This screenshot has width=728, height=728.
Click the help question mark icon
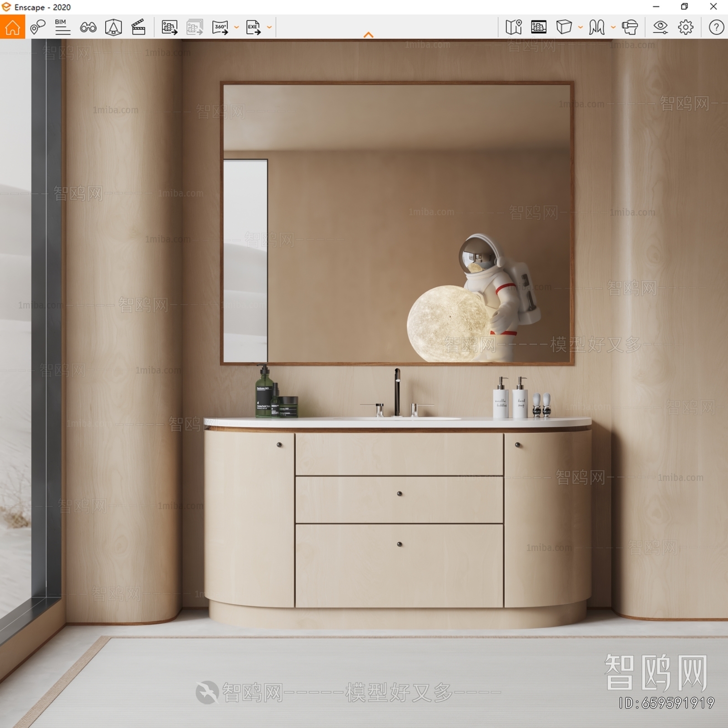click(716, 27)
